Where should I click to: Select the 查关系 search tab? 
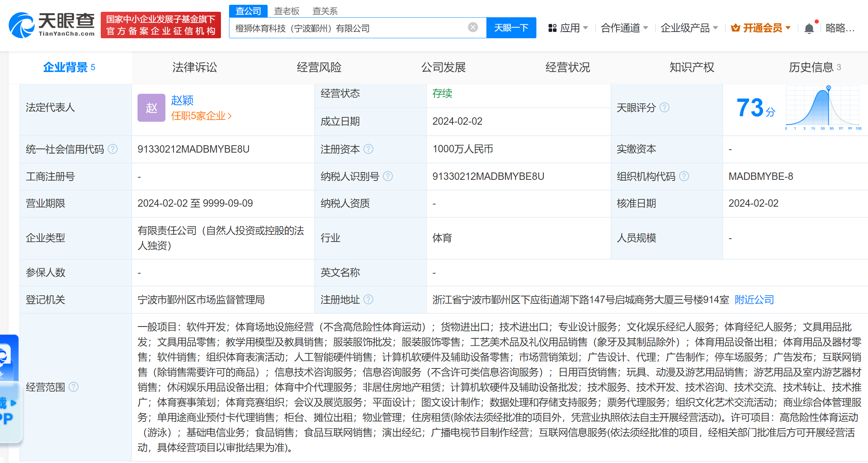(325, 11)
